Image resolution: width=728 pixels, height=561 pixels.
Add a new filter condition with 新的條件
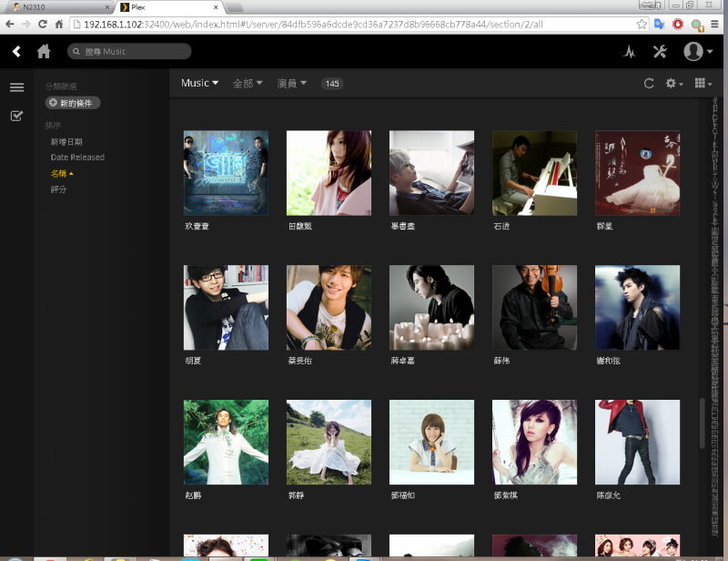(73, 103)
